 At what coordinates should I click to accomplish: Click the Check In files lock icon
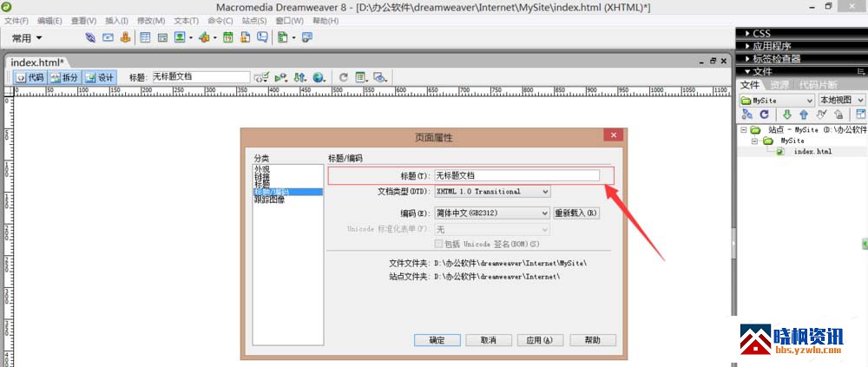[x=838, y=115]
